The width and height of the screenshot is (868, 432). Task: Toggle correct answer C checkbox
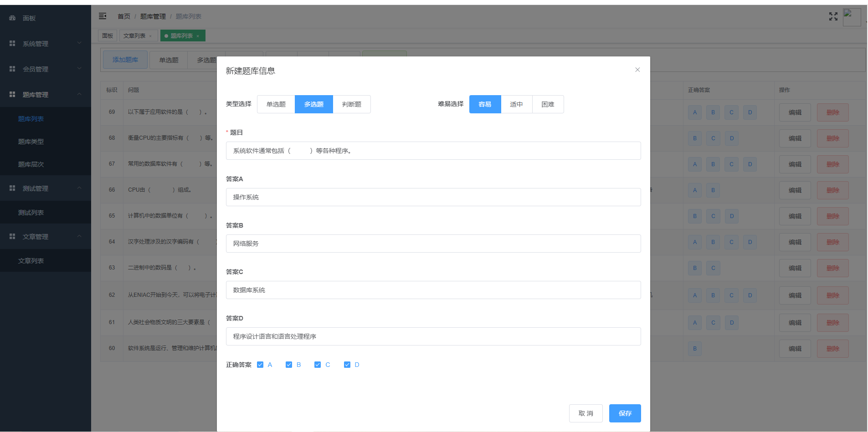318,365
